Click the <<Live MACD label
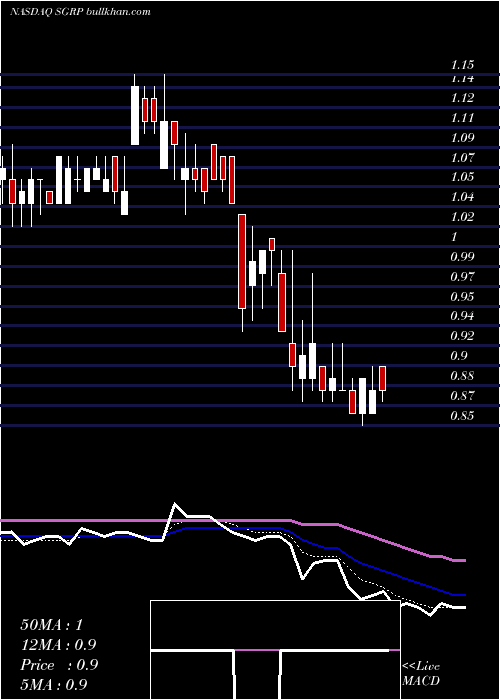The image size is (500, 700). point(421,674)
